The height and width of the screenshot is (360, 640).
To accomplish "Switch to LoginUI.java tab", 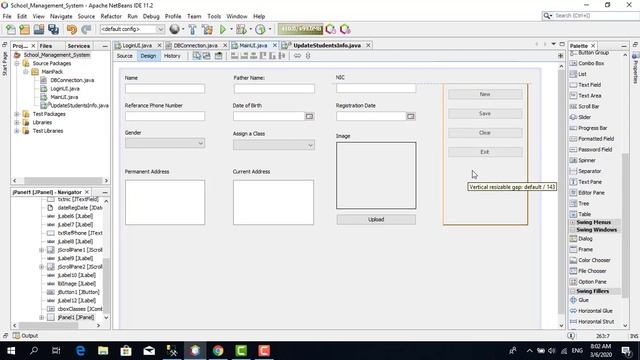I will 137,45.
